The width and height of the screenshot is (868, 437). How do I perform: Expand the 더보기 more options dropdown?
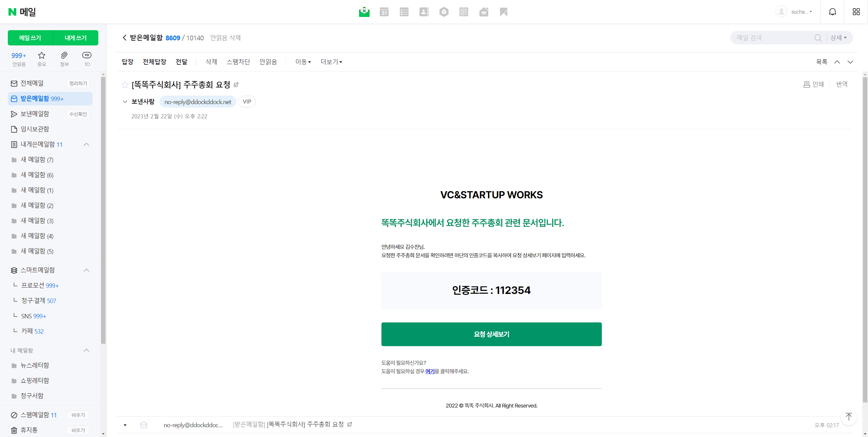(331, 62)
